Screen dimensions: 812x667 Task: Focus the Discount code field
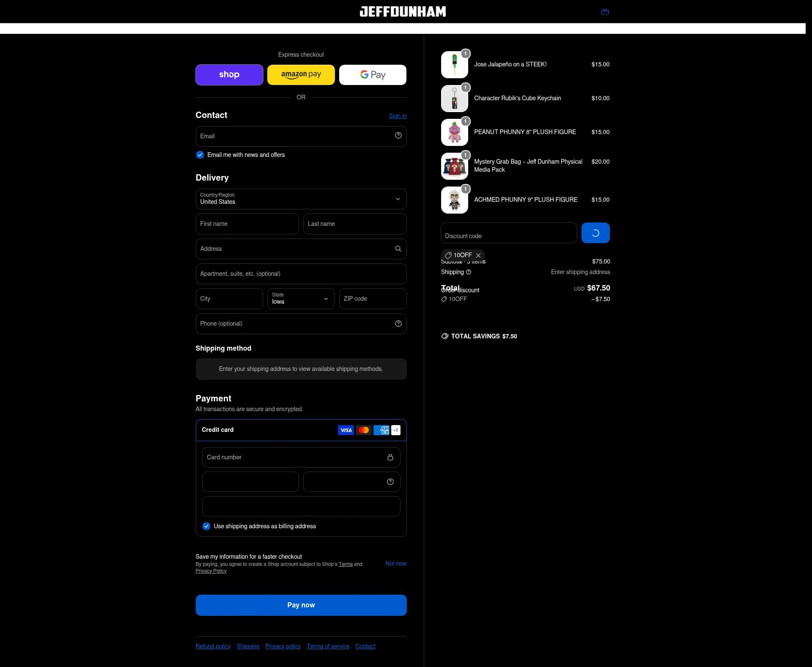pyautogui.click(x=509, y=233)
